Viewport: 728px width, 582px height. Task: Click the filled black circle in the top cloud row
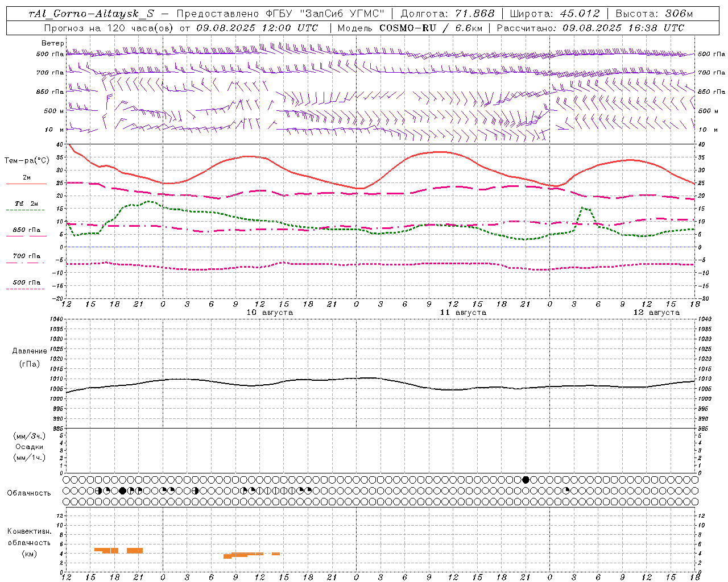(x=526, y=480)
